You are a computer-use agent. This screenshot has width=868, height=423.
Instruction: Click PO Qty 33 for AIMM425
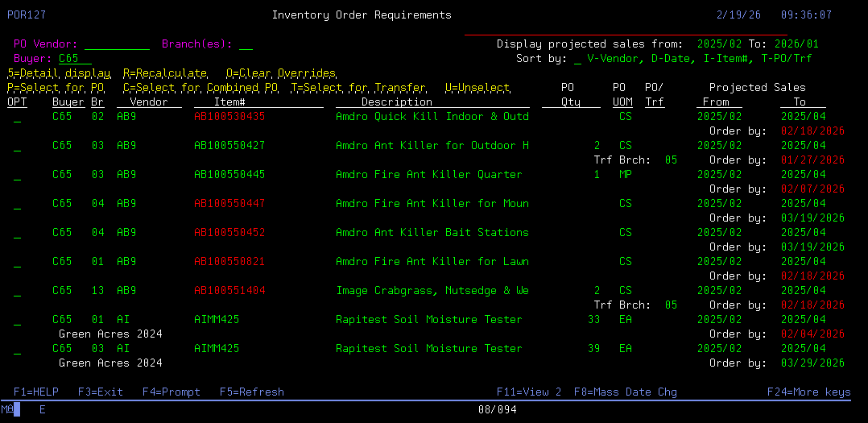(594, 320)
